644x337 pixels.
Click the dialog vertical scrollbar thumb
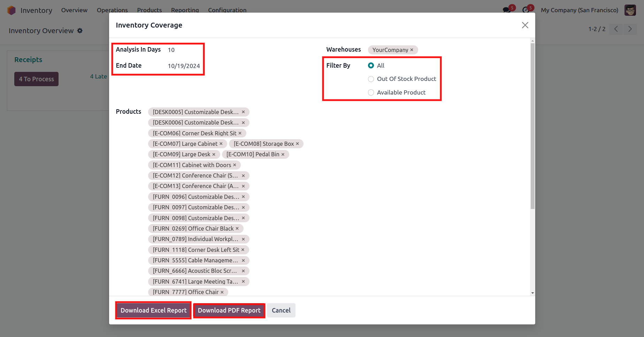[532, 126]
